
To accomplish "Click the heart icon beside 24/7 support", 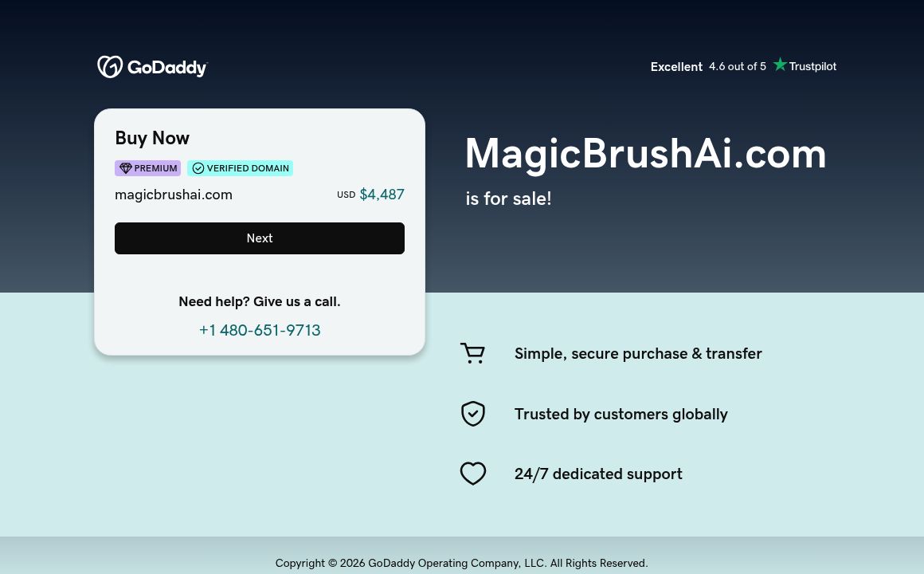I will click(473, 474).
